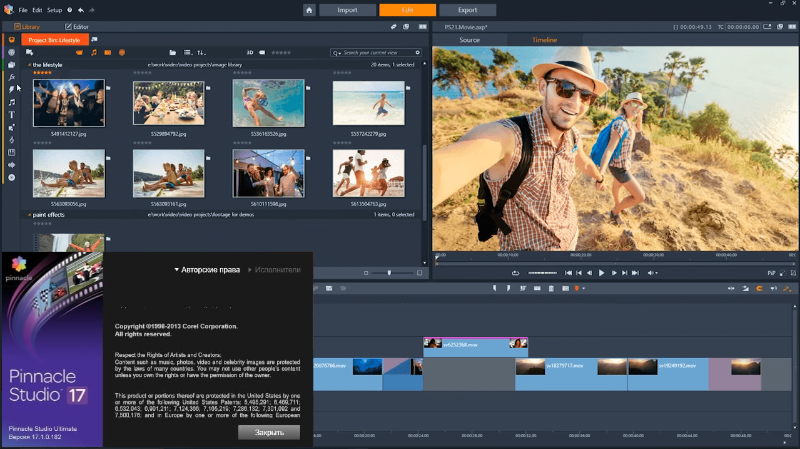
Task: Click the Home button at top
Action: pyautogui.click(x=309, y=10)
